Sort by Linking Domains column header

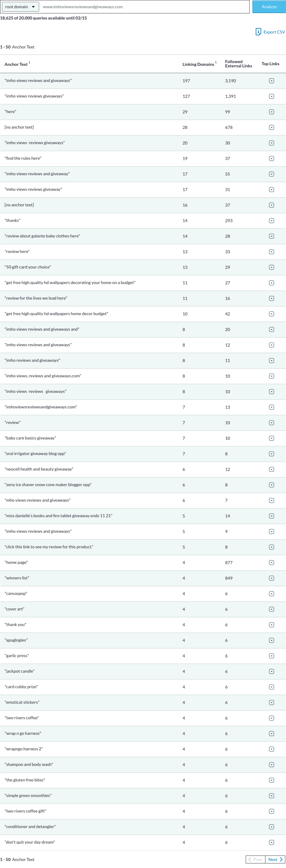198,64
